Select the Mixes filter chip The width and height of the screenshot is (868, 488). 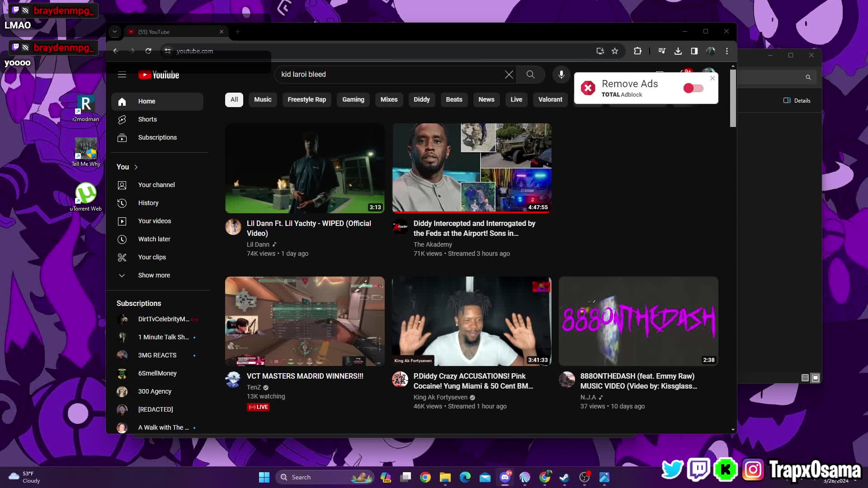(389, 100)
